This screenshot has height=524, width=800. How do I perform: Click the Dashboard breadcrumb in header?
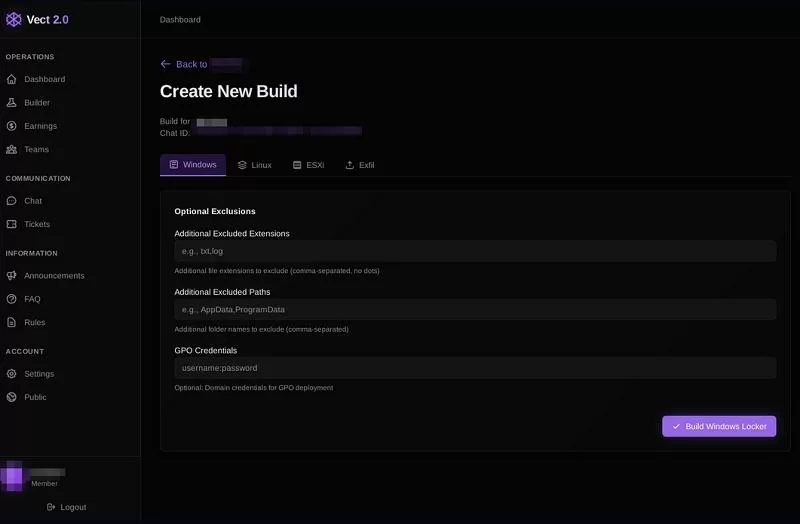(180, 20)
